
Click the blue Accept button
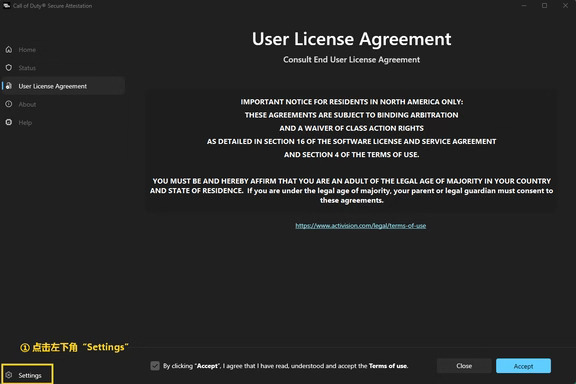[523, 366]
